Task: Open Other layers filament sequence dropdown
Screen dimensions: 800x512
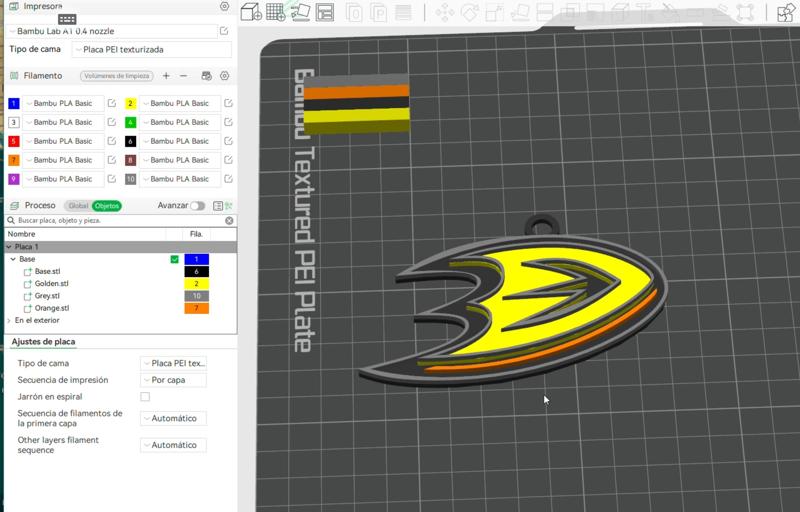Action: tap(173, 445)
